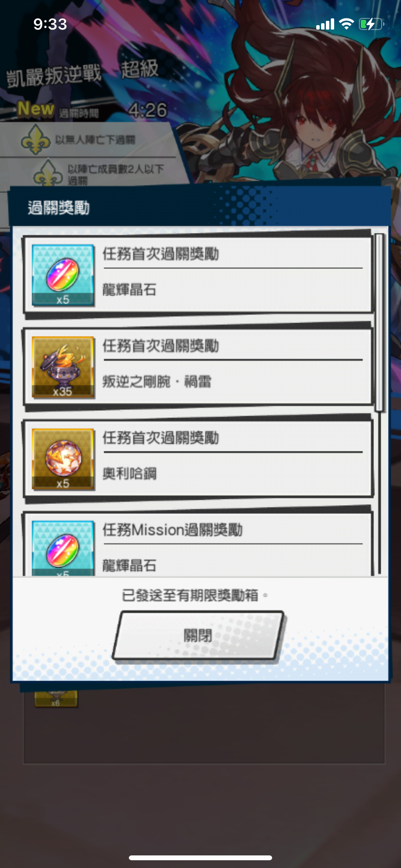Tap the 任務Mission過關獎勵 reward row
401x868 pixels.
(198, 544)
